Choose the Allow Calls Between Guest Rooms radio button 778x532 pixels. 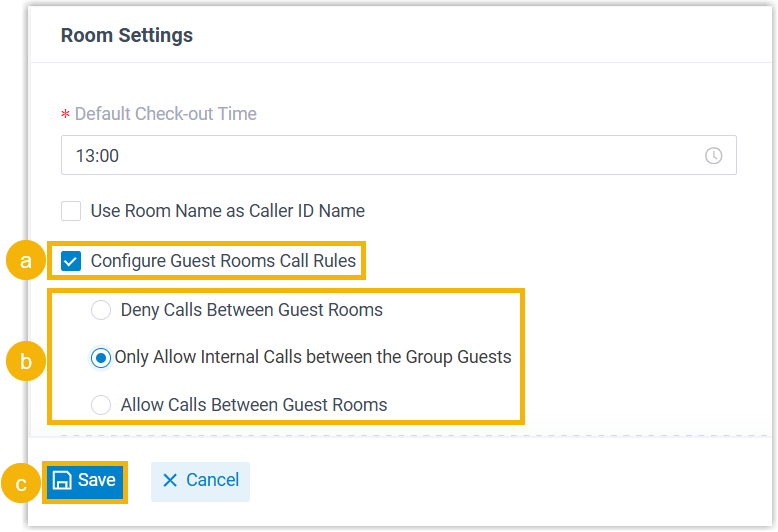tap(101, 405)
